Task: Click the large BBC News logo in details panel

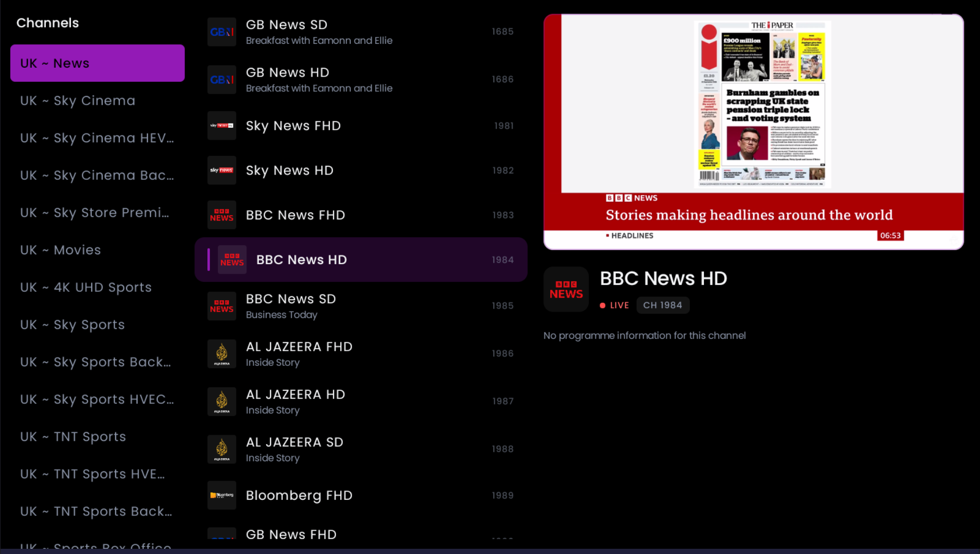Action: pyautogui.click(x=566, y=289)
